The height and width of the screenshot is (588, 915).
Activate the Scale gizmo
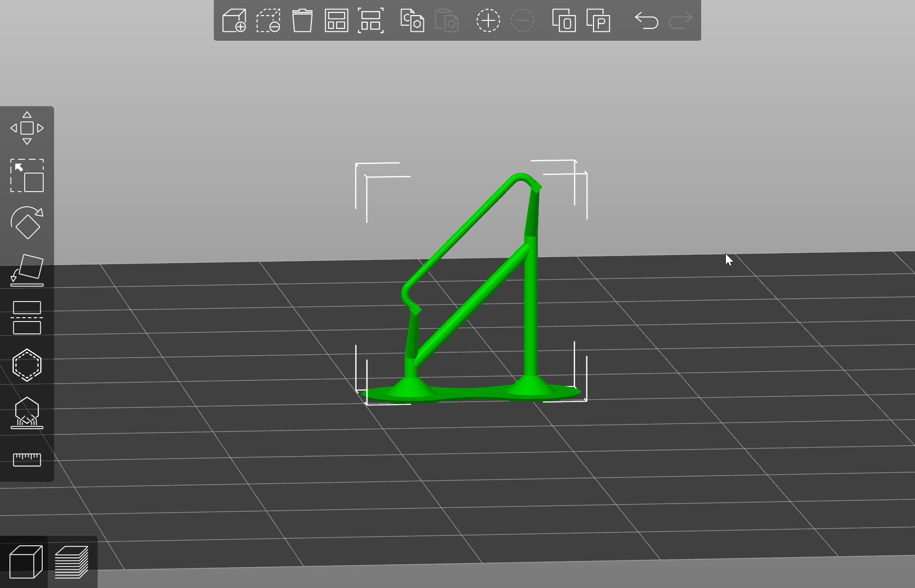27,175
